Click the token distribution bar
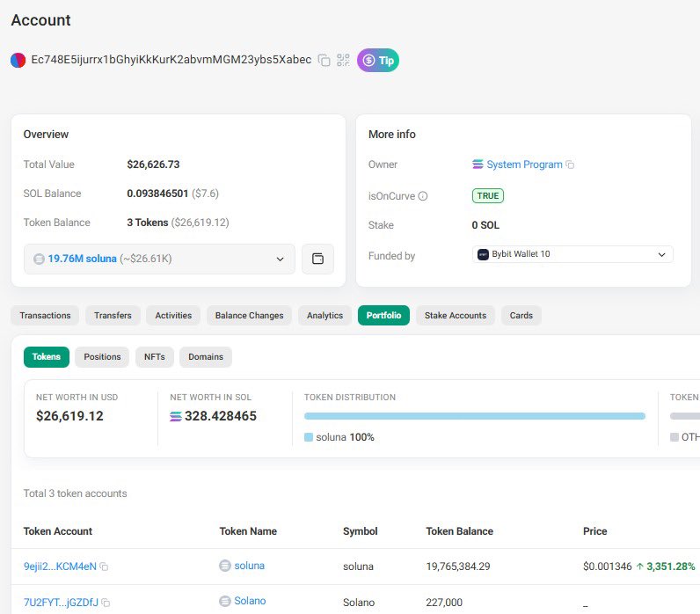The height and width of the screenshot is (614, 700). (475, 416)
